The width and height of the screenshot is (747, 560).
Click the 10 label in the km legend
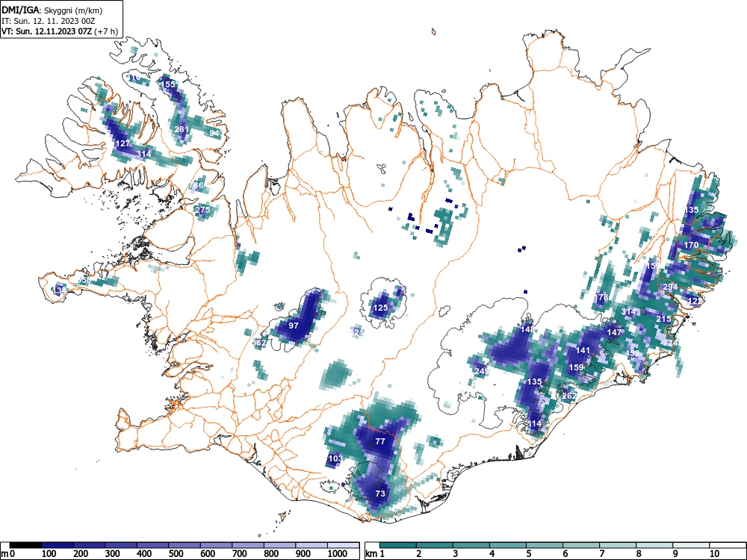point(714,554)
